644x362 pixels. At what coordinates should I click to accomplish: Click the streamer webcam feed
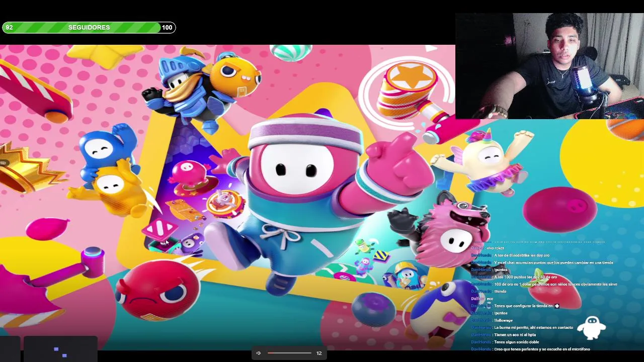[549, 66]
